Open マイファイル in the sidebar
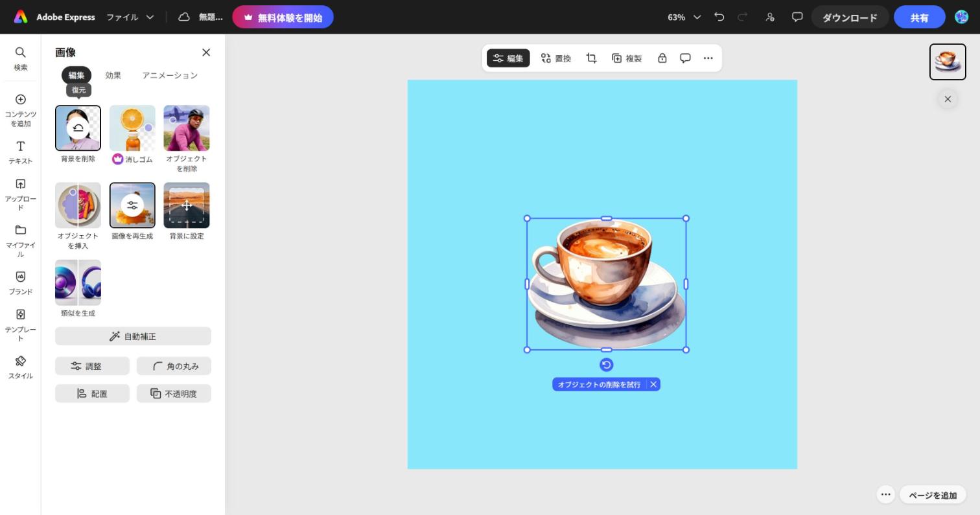Screen dimensions: 980x515 pos(20,241)
